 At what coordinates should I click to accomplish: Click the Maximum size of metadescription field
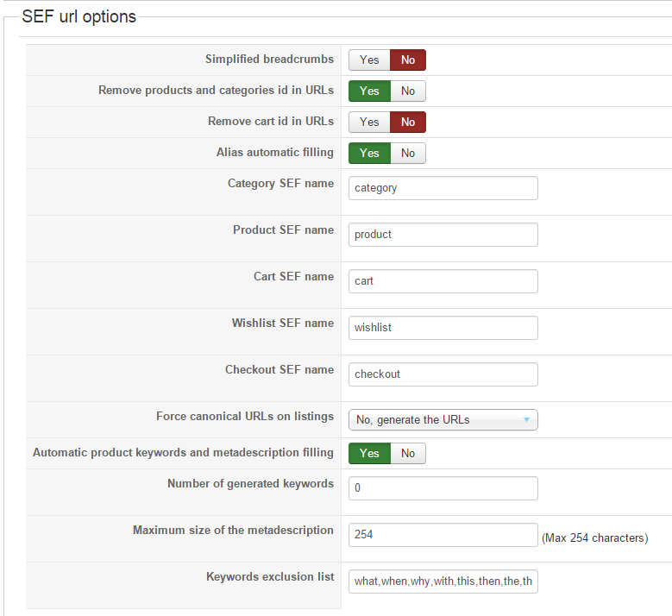click(x=443, y=535)
